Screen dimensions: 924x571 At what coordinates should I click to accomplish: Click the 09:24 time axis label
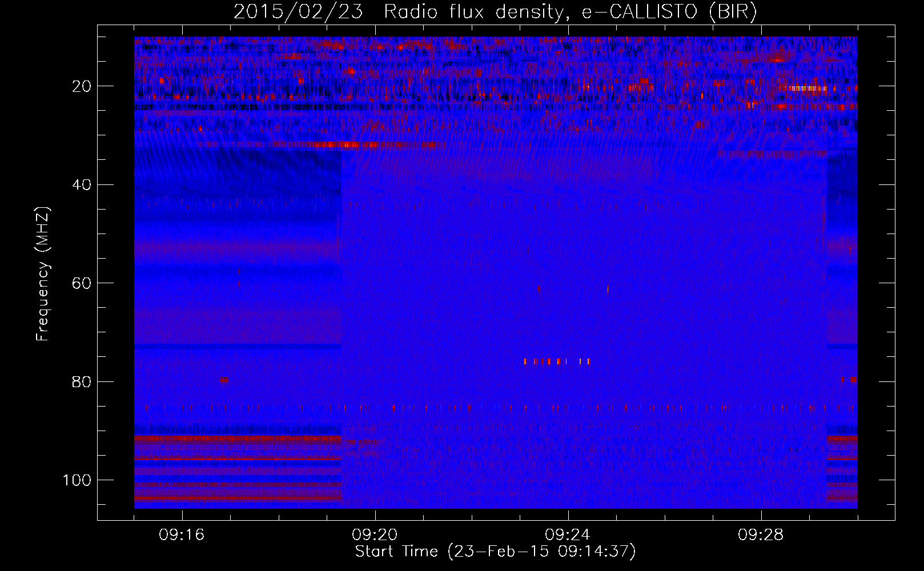pyautogui.click(x=568, y=535)
